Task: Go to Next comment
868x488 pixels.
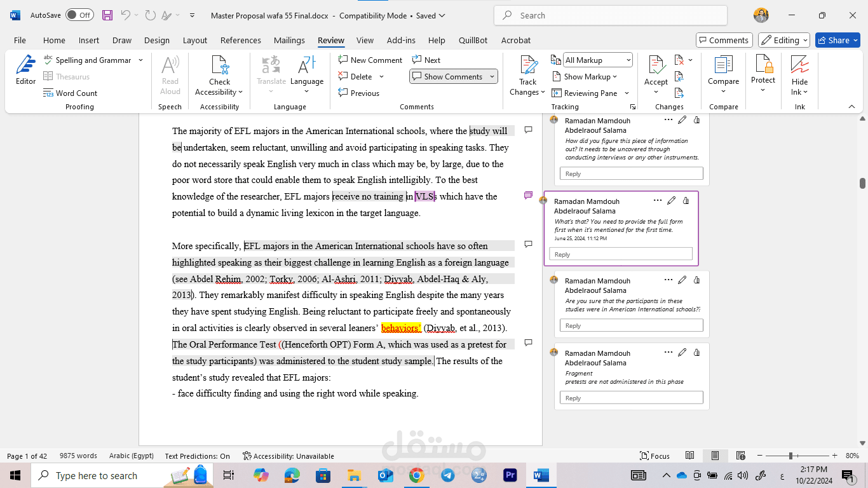Action: point(426,60)
